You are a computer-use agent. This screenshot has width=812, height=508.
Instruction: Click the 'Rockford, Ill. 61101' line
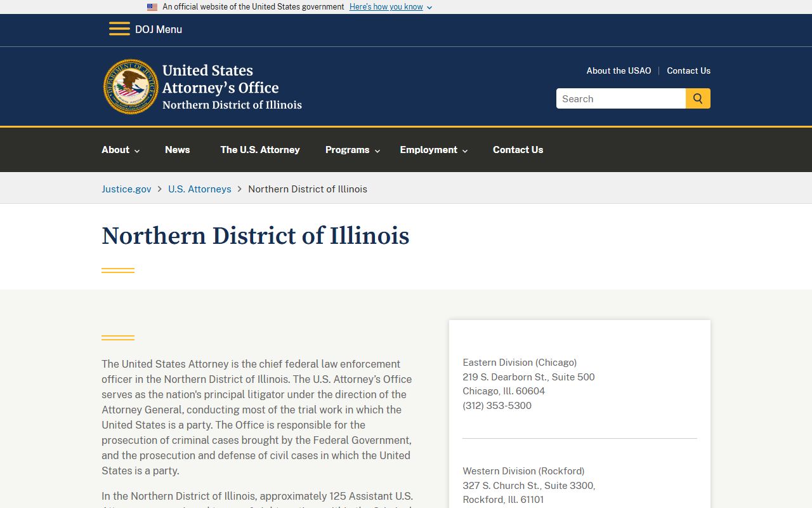[503, 500]
